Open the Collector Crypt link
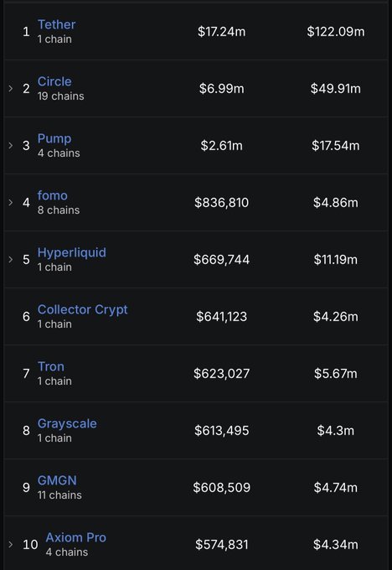 [82, 309]
